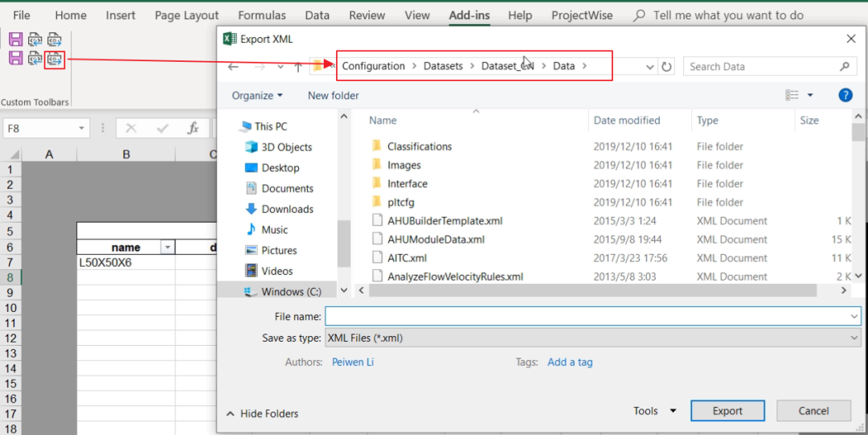Open the Name Box dropdown next to F8
868x435 pixels.
pyautogui.click(x=81, y=129)
